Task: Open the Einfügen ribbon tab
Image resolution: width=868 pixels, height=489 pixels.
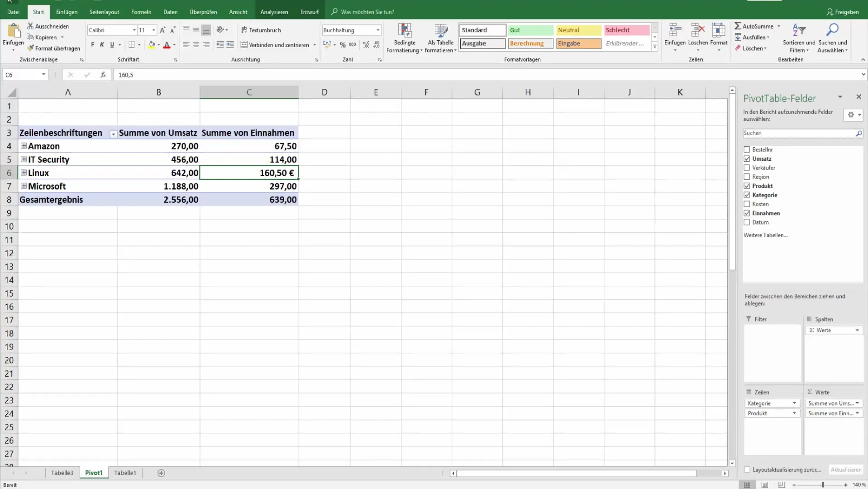Action: 67,12
